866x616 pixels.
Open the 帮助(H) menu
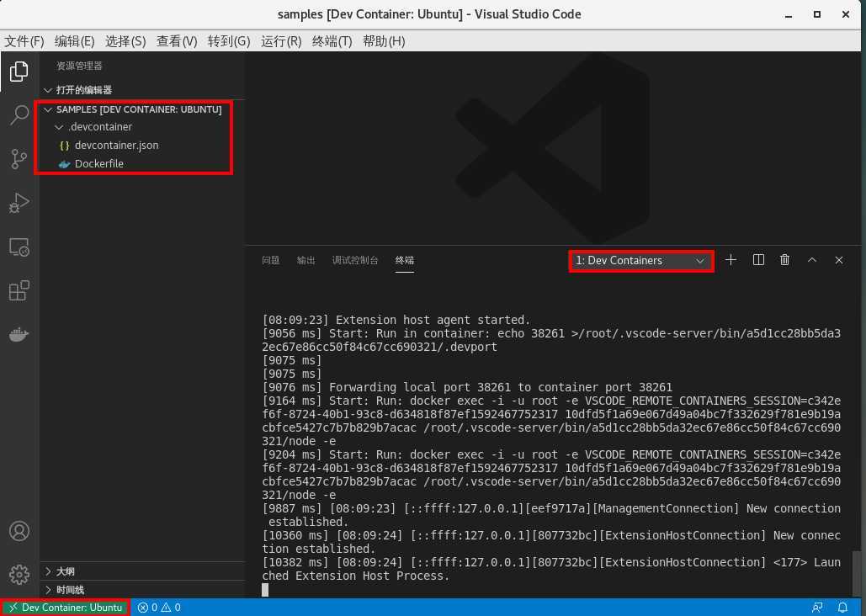[x=384, y=41]
